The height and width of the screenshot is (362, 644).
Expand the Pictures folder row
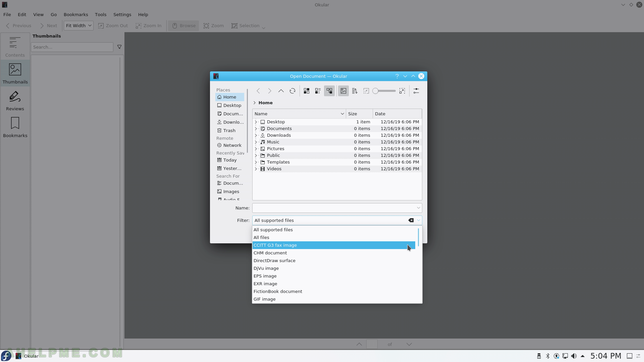[x=256, y=148]
